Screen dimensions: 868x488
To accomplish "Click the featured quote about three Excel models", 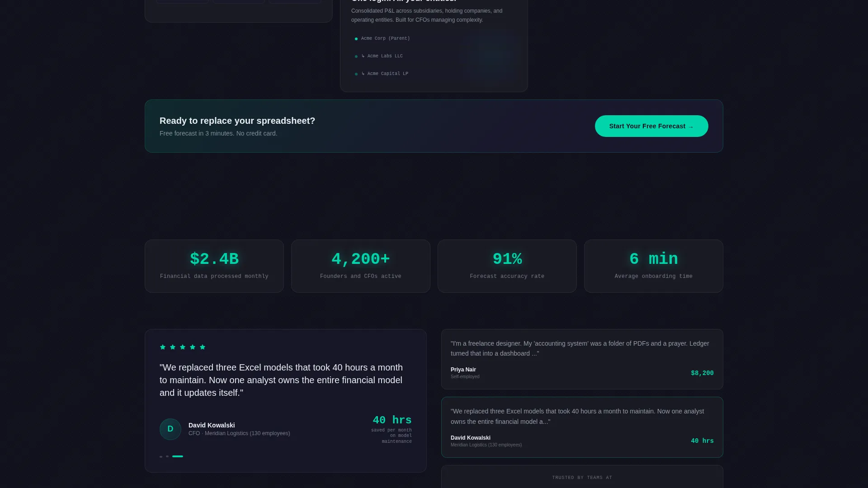I will point(281,380).
